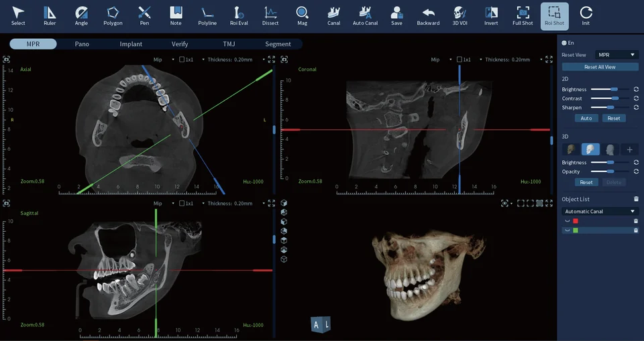Screen dimensions: 644x341
Task: Capture screenshot of the Sagittal view
Action: pos(6,203)
